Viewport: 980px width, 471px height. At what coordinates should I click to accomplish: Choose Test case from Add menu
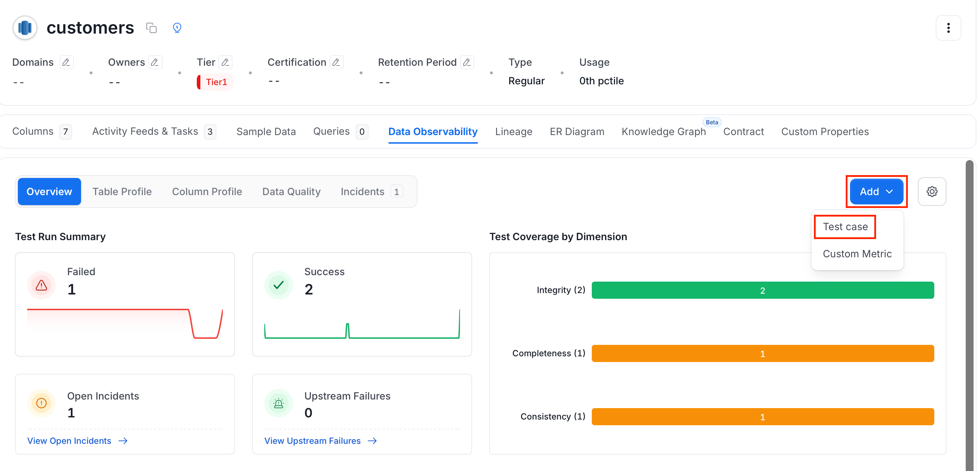pos(845,227)
